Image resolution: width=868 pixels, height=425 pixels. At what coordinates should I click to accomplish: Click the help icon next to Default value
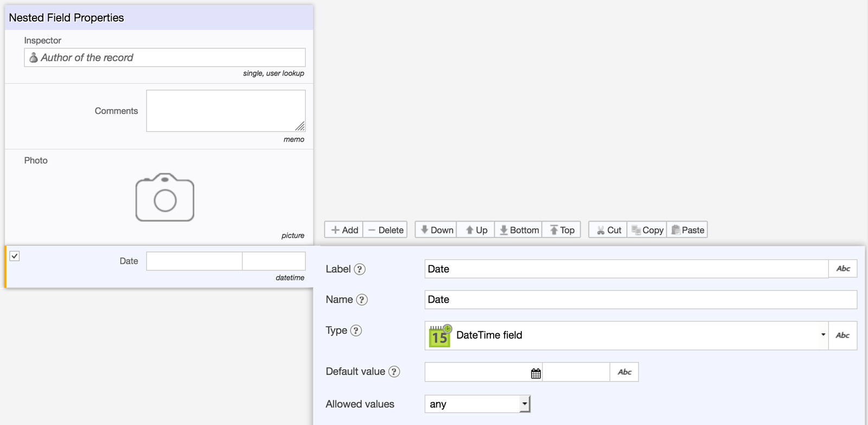click(x=394, y=372)
